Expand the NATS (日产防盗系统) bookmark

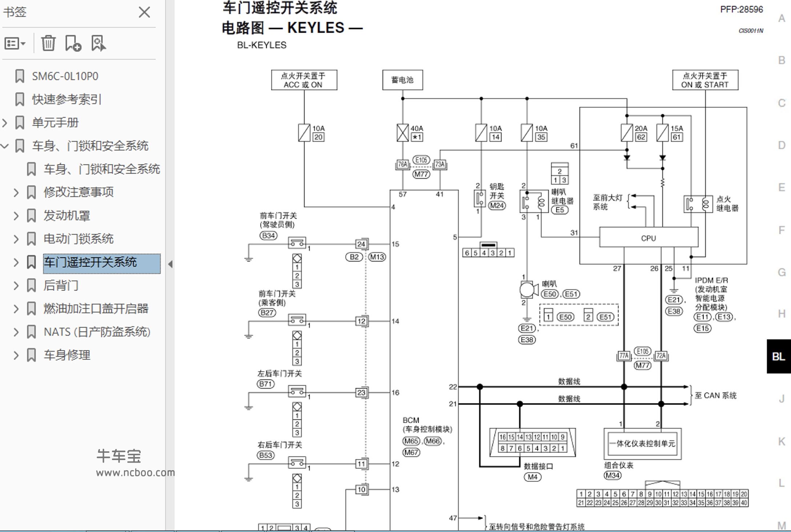tap(16, 332)
